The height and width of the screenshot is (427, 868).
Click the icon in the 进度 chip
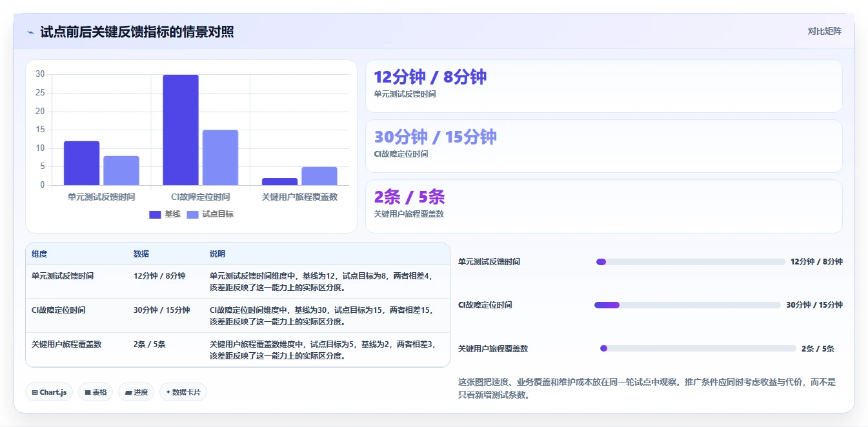click(128, 392)
